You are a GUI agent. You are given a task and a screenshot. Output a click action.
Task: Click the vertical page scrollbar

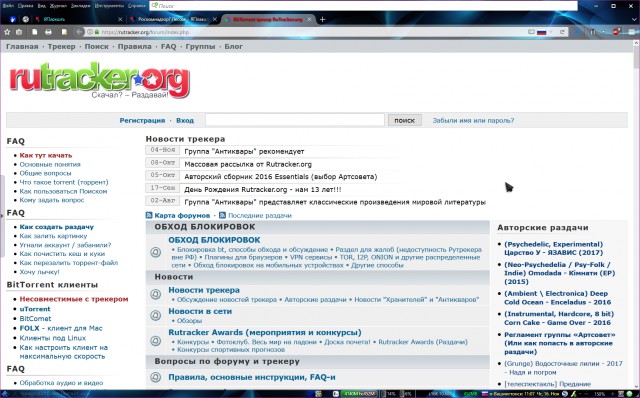click(x=636, y=212)
